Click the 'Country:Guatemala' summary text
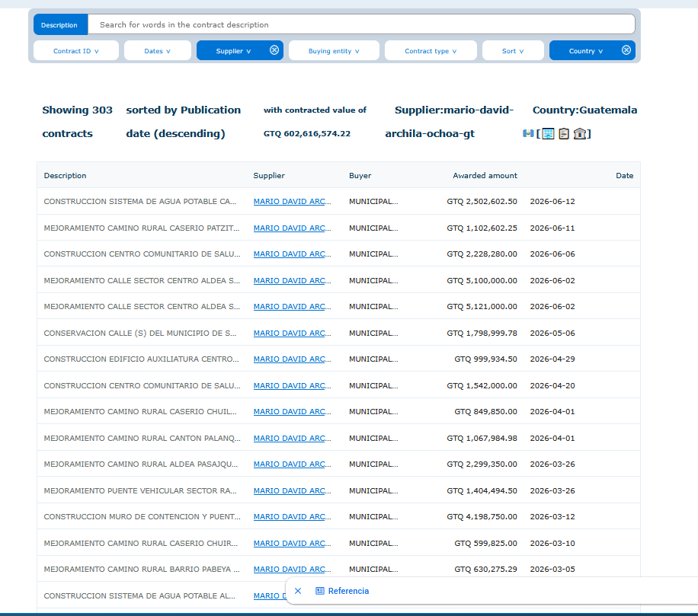Image resolution: width=698 pixels, height=616 pixels. (x=584, y=110)
